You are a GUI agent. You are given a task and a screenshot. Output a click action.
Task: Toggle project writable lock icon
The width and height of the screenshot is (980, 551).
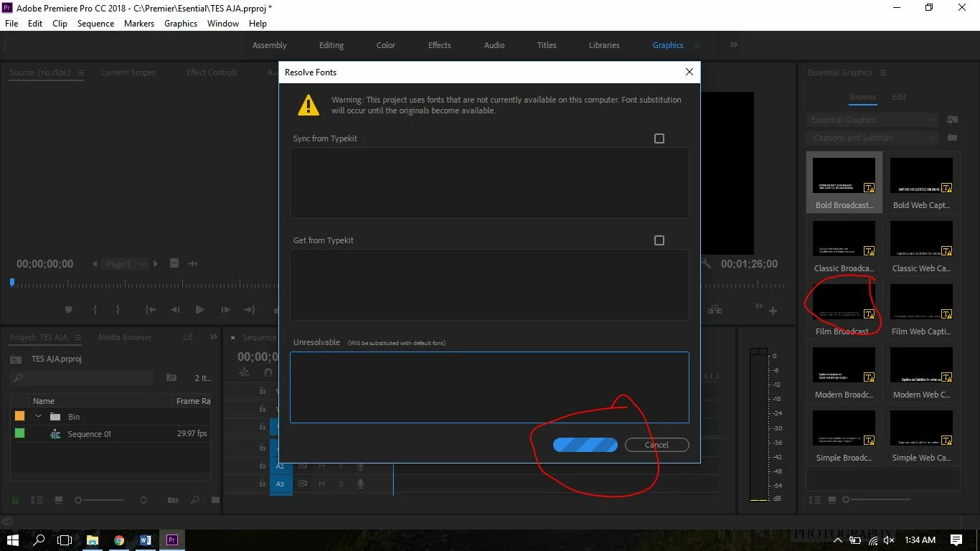click(15, 500)
